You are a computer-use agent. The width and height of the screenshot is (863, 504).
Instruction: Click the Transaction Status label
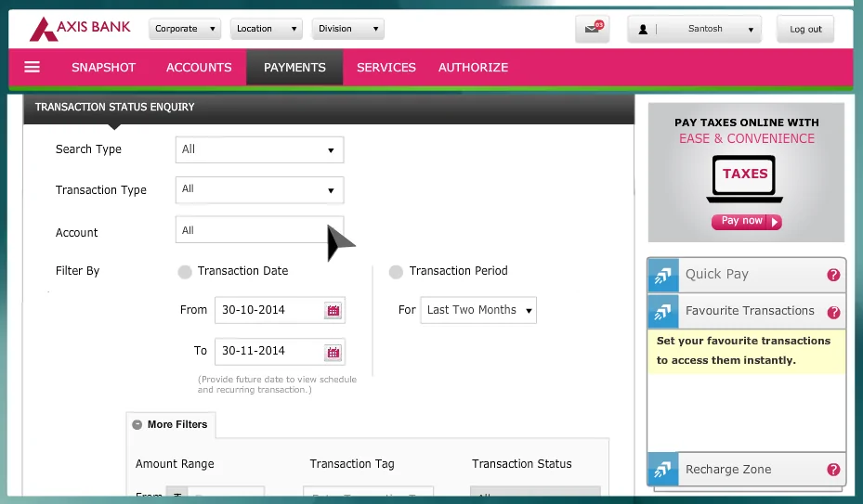tap(521, 464)
